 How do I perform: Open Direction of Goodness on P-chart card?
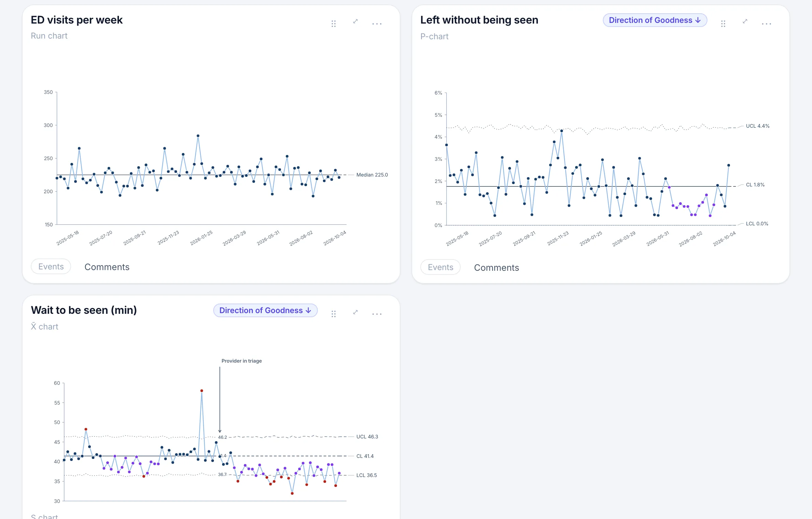coord(655,20)
